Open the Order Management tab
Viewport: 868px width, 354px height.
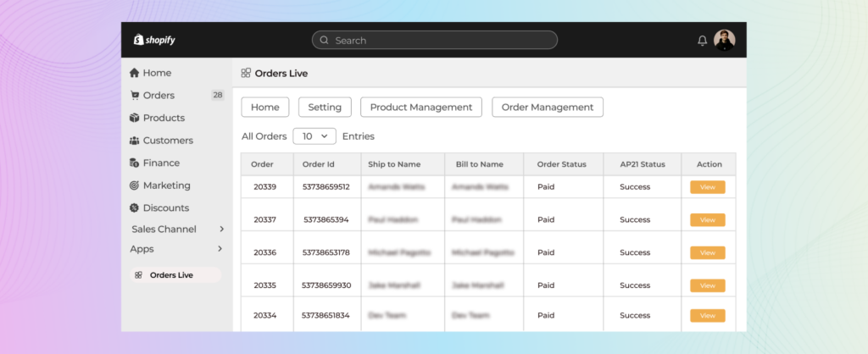point(547,108)
